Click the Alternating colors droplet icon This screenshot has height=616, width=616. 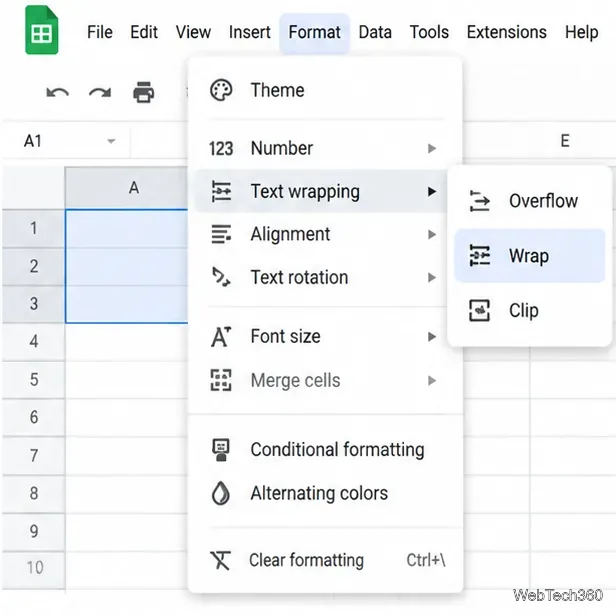click(221, 493)
